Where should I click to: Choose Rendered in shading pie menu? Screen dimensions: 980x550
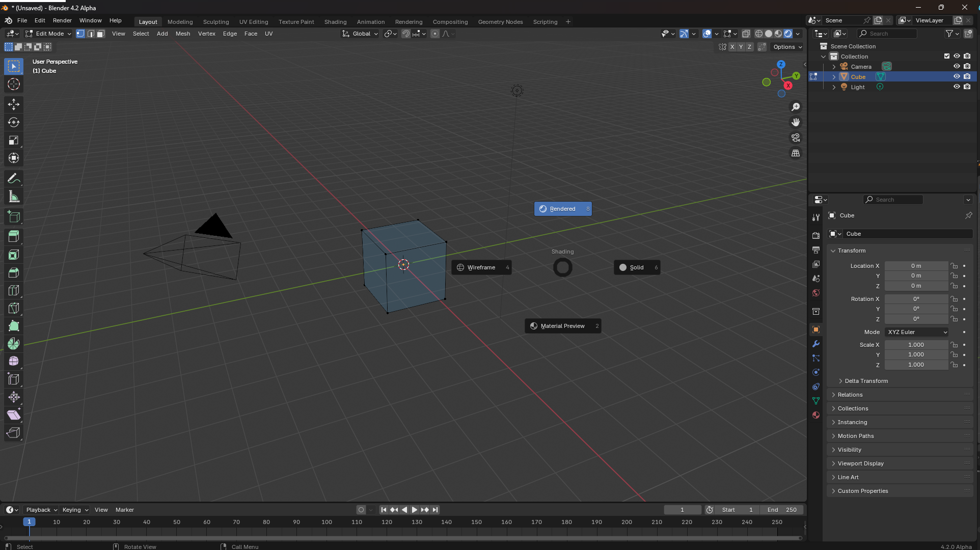[x=563, y=209]
